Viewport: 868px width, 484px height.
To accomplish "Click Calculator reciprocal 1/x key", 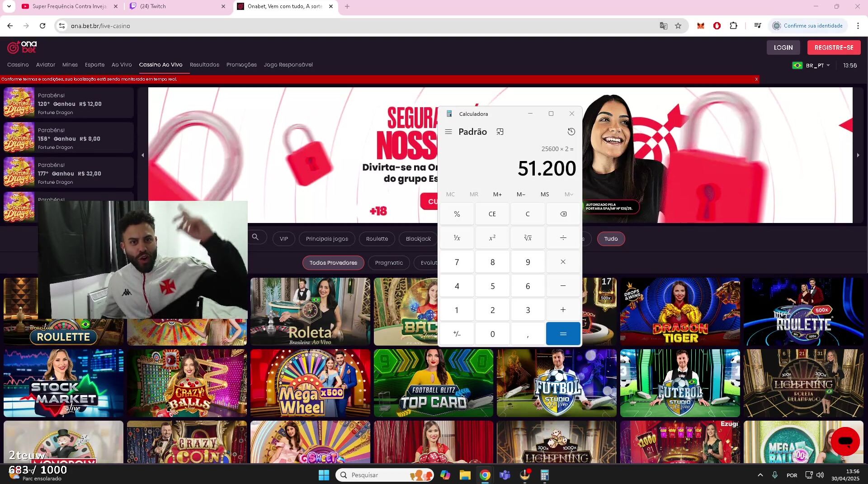I will pos(457,238).
